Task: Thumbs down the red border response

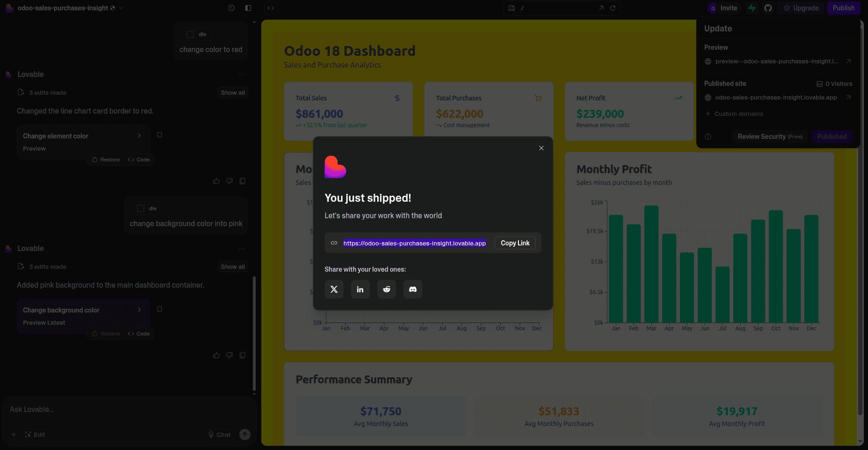Action: (229, 181)
